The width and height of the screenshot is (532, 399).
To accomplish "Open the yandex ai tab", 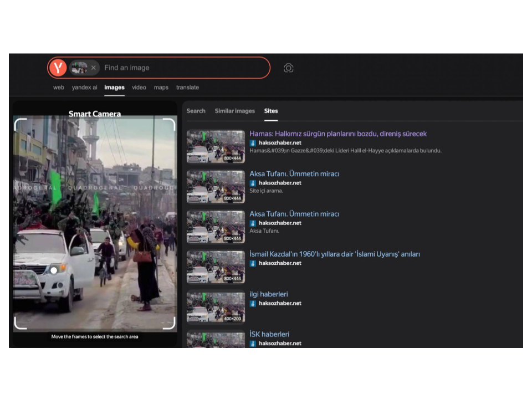I will coord(84,88).
